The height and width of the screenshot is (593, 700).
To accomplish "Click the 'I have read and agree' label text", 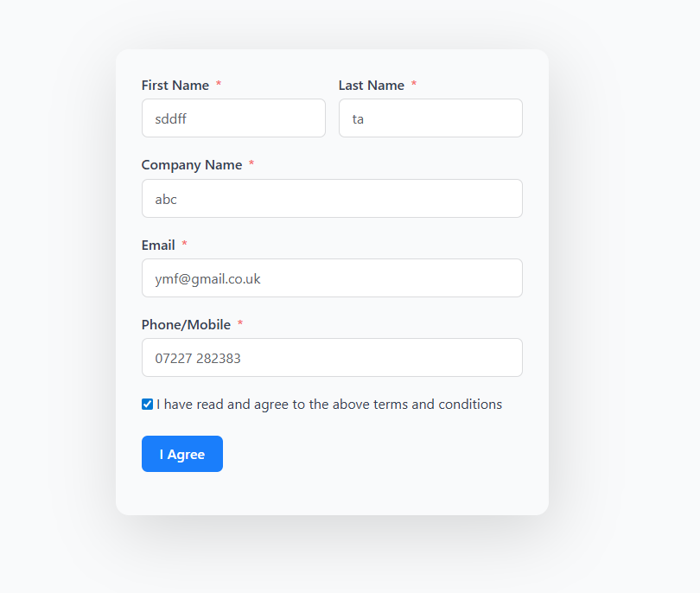I will 329,405.
